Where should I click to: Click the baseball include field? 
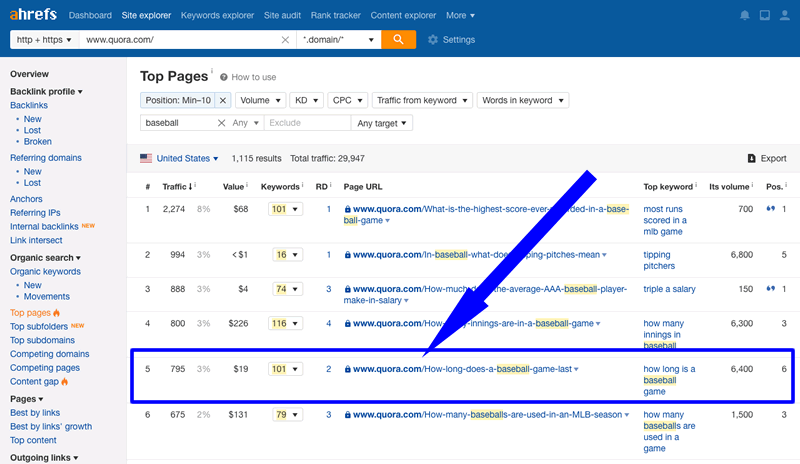(178, 123)
